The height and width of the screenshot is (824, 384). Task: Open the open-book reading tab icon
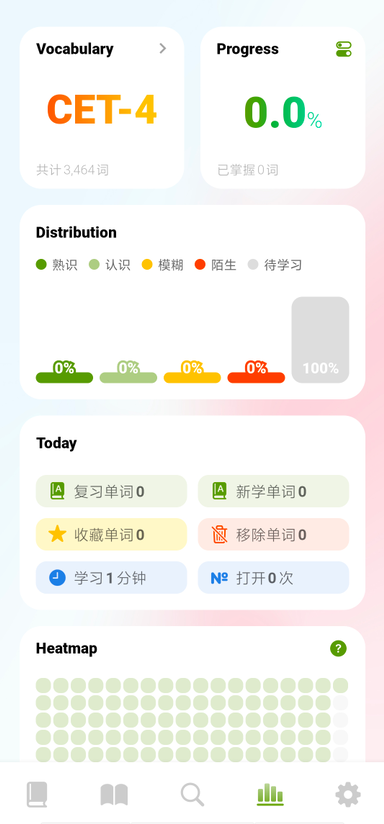[114, 795]
